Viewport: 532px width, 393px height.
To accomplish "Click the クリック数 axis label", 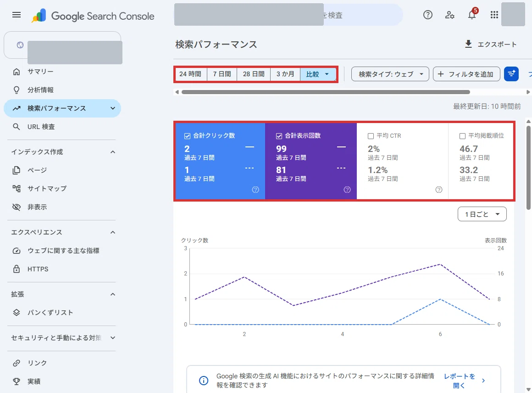I will [194, 241].
